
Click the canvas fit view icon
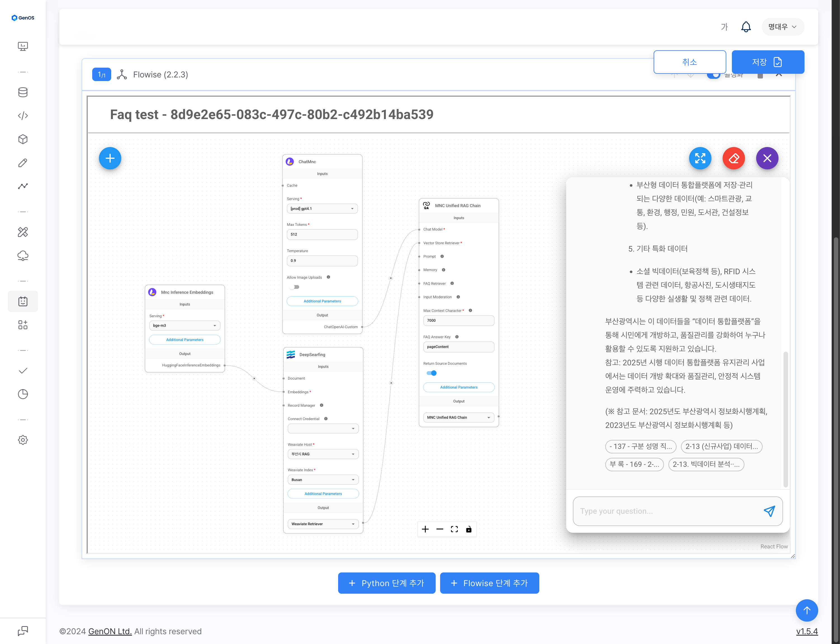(x=454, y=529)
